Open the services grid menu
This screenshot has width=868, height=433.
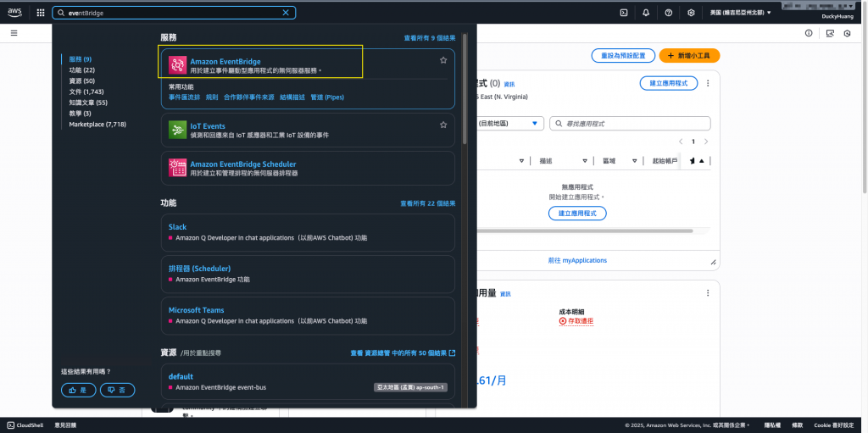point(41,13)
